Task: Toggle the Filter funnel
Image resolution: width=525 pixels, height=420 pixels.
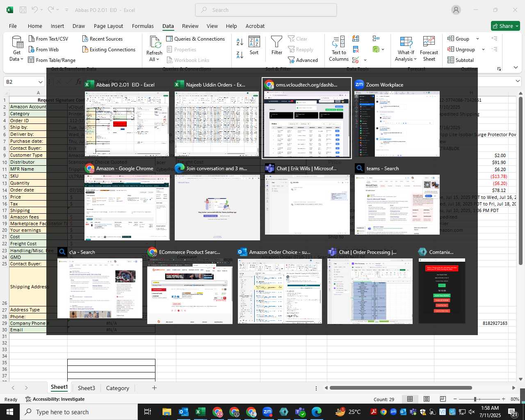Action: [x=277, y=46]
